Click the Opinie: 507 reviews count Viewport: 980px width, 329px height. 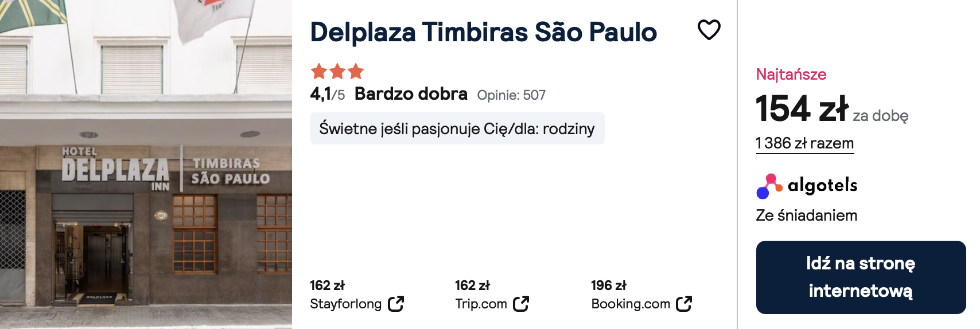pyautogui.click(x=511, y=95)
